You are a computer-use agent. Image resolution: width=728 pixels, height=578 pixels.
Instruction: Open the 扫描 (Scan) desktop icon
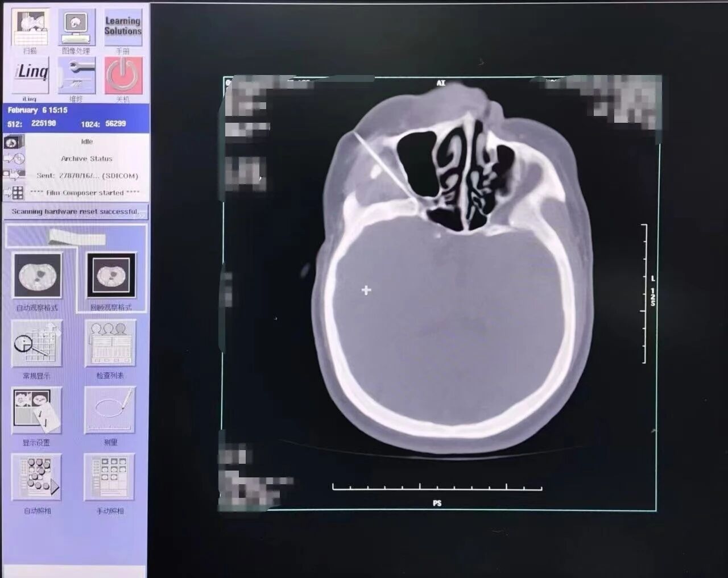[x=30, y=27]
